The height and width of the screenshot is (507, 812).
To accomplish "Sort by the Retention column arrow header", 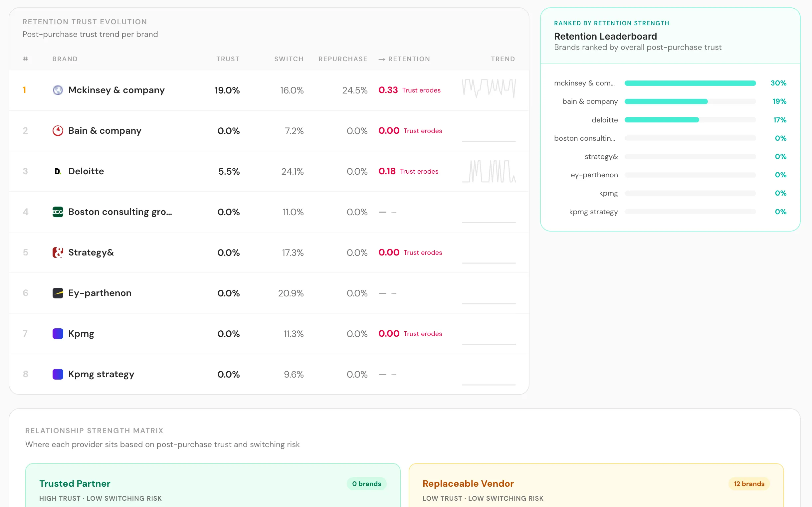I will [404, 59].
